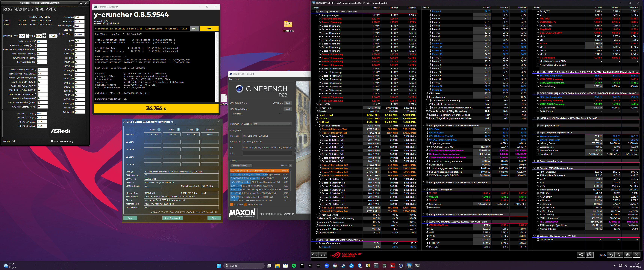
Task: Open HWiNFO sensor settings gear icon
Action: tap(628, 255)
